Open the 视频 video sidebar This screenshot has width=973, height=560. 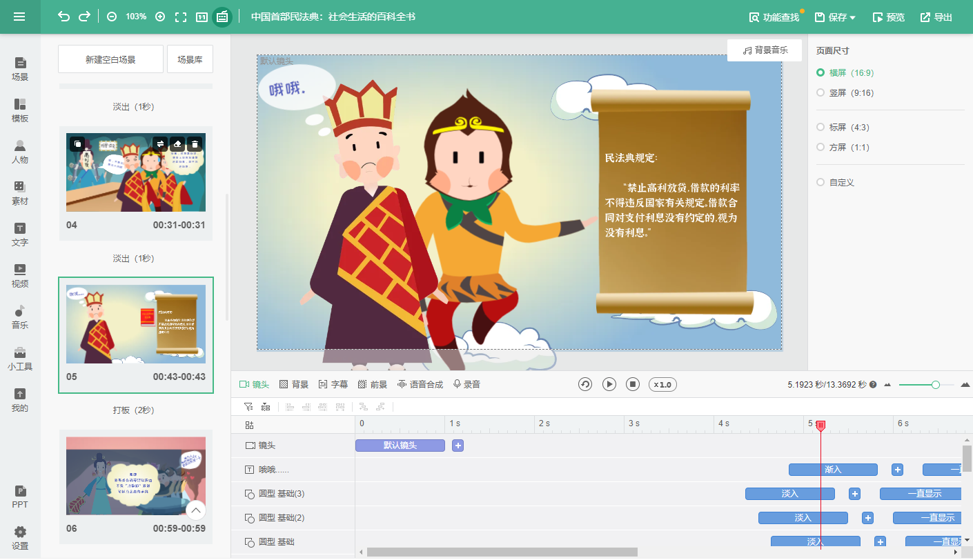(20, 276)
